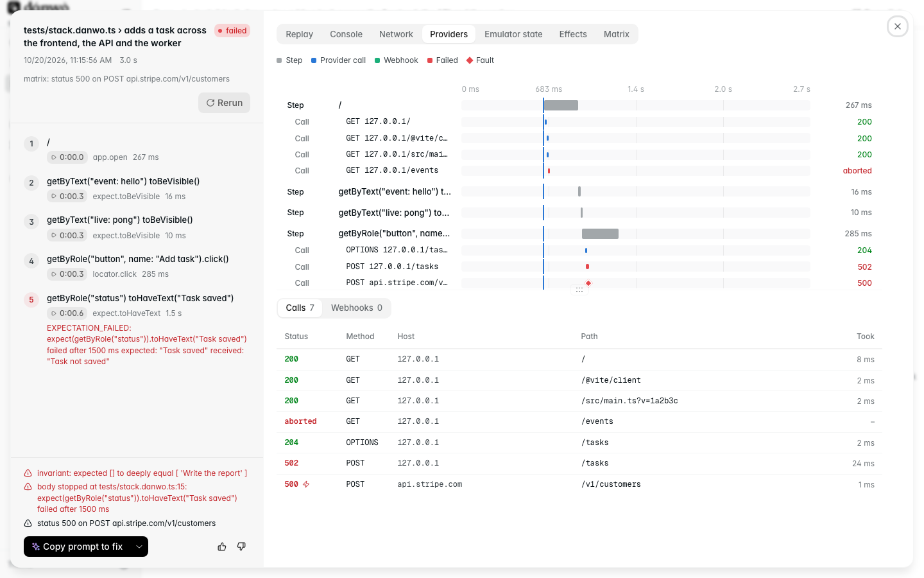The width and height of the screenshot is (924, 578).
Task: Sort by the Status column header
Action: point(296,337)
